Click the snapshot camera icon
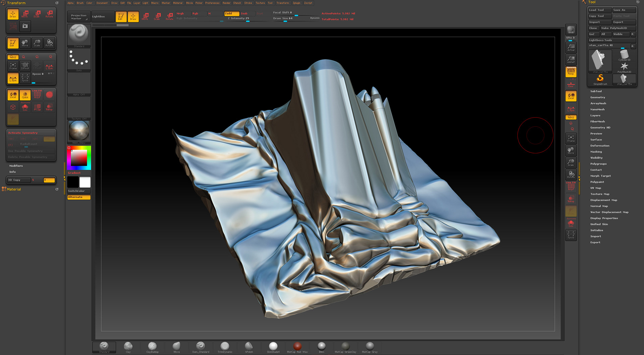This screenshot has height=355, width=644. click(x=25, y=26)
